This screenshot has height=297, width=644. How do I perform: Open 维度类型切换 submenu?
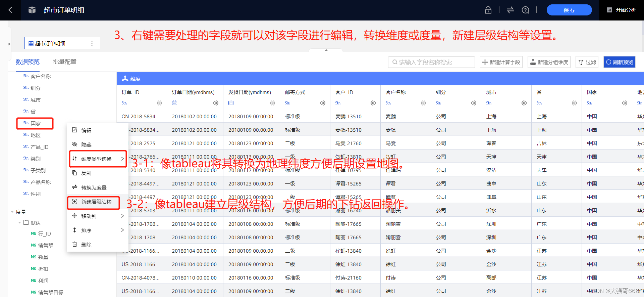coord(98,159)
